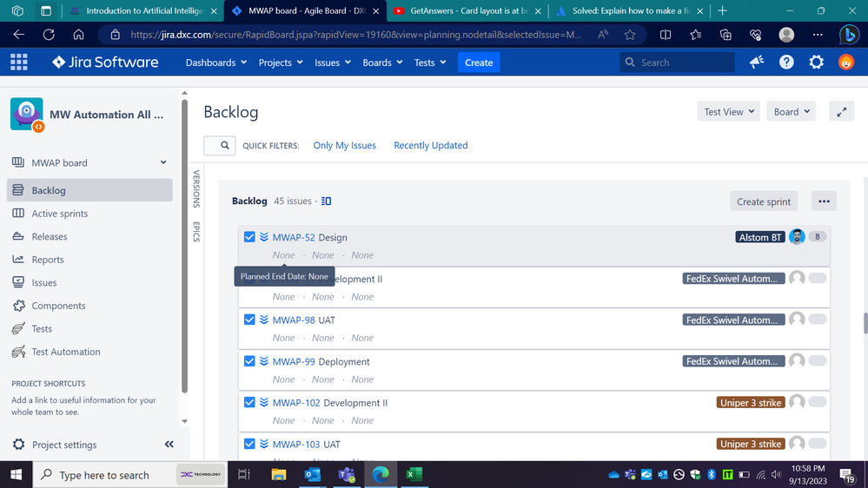Enter full screen mode with expand icon
The image size is (868, 488).
(841, 112)
